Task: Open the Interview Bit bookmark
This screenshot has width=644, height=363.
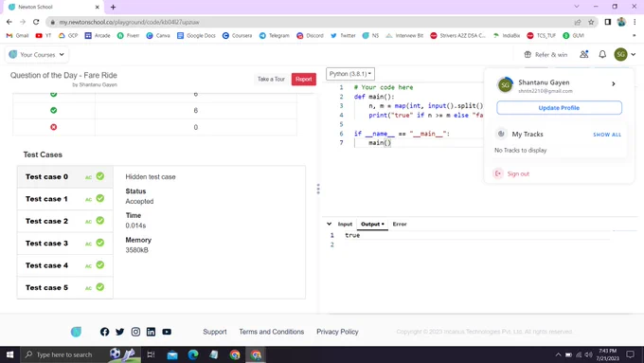Action: tap(404, 36)
